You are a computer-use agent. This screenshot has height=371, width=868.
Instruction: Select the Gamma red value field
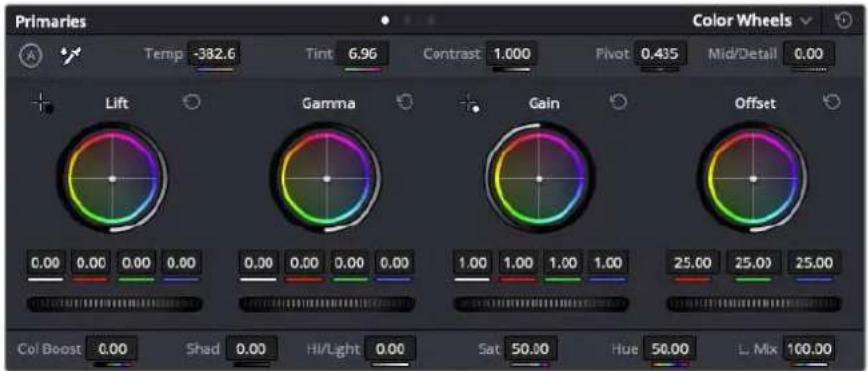[303, 263]
